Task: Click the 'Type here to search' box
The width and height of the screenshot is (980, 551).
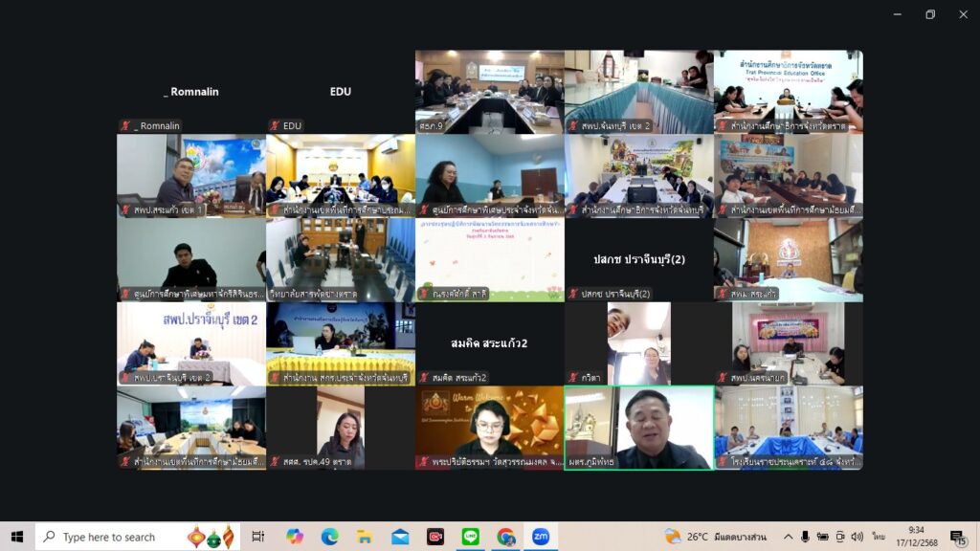Action: pyautogui.click(x=108, y=537)
